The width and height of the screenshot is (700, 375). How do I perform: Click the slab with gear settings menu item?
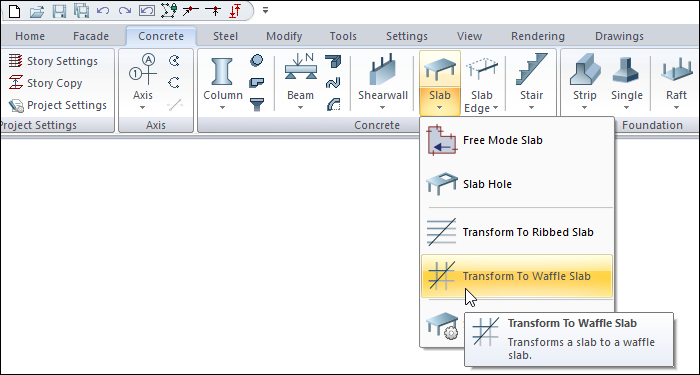tap(442, 325)
